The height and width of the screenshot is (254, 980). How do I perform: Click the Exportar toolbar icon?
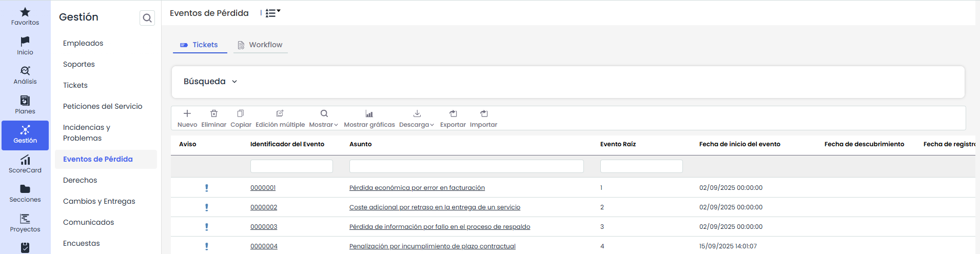(453, 113)
